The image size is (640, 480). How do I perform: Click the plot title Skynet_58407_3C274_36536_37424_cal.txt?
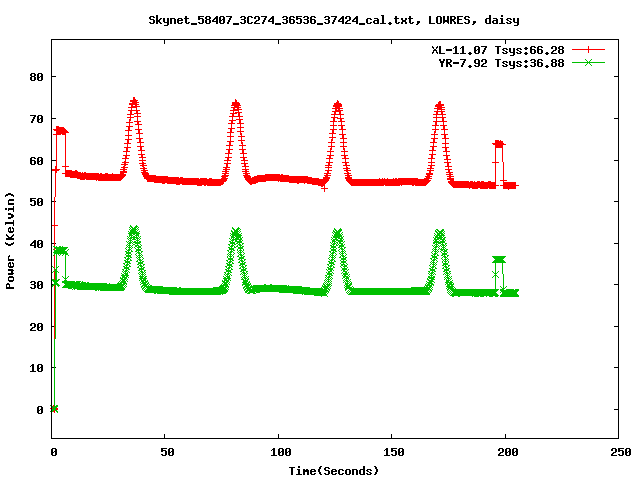coord(284,20)
